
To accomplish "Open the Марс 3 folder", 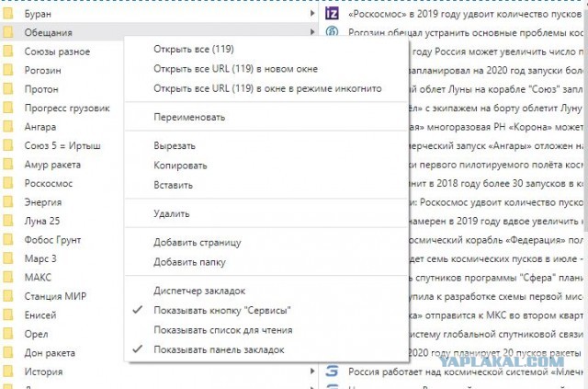I will click(x=40, y=258).
